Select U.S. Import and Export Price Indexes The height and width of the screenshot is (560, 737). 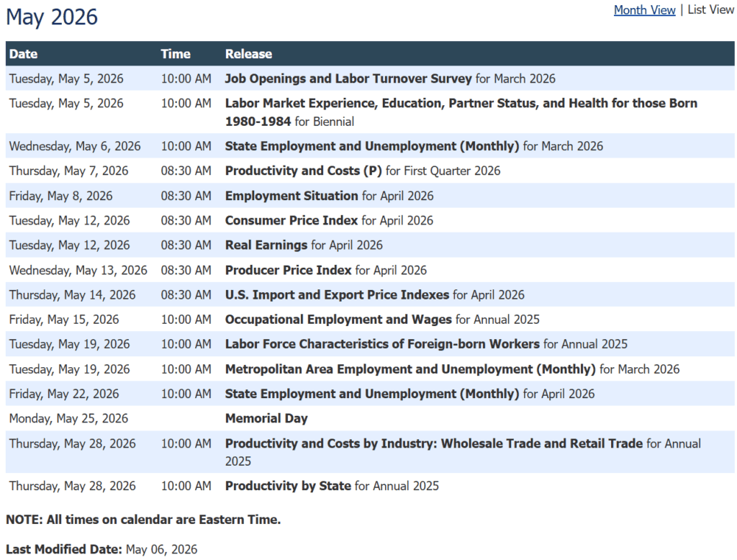coord(337,295)
